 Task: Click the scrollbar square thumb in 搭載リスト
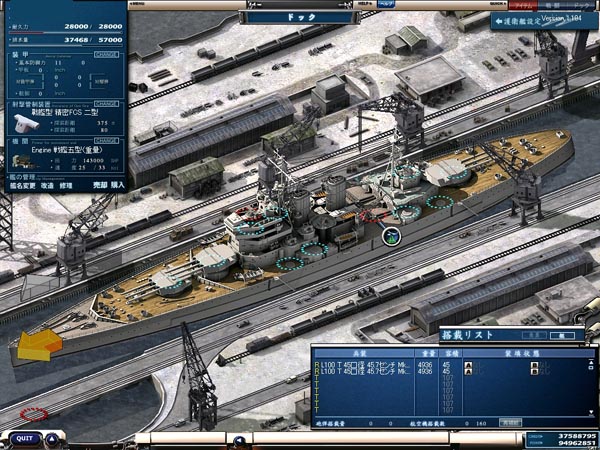[592, 367]
